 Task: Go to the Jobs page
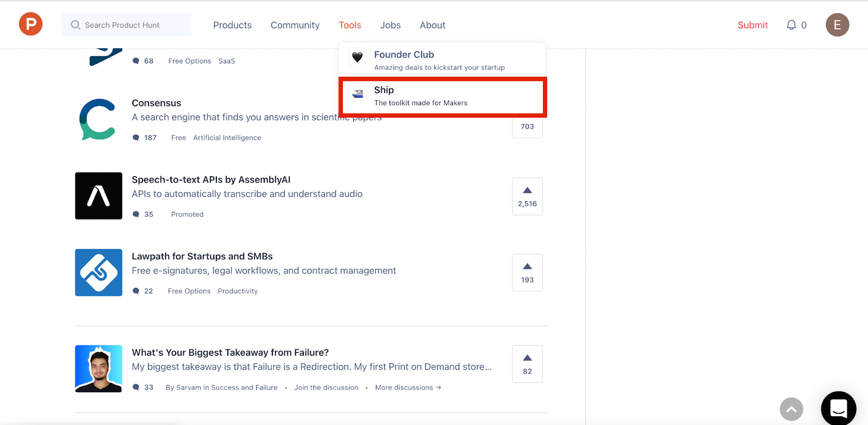pyautogui.click(x=391, y=25)
